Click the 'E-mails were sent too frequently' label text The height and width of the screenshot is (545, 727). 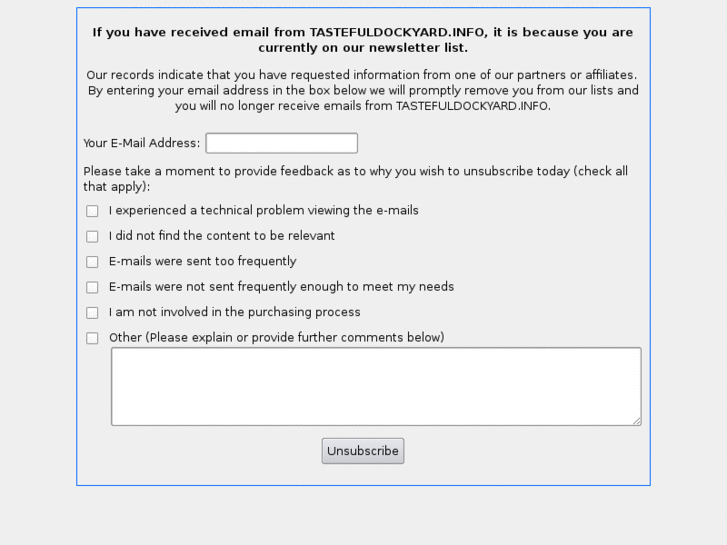[x=203, y=262]
